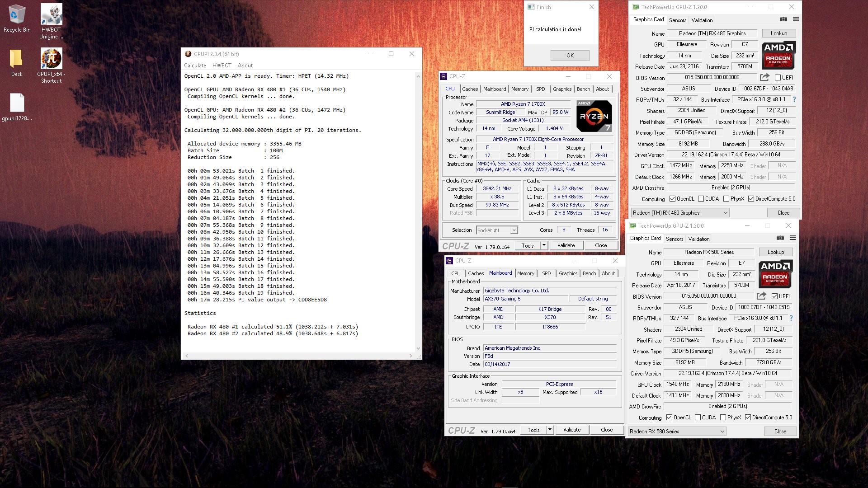Select the gpupi1728 file on desktop
Viewport: 868px width, 488px height.
17,107
